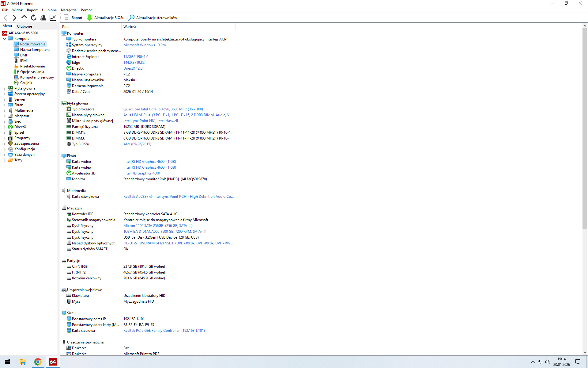Expand the Płyta główna tree node
The height and width of the screenshot is (368, 588).
(x=5, y=89)
